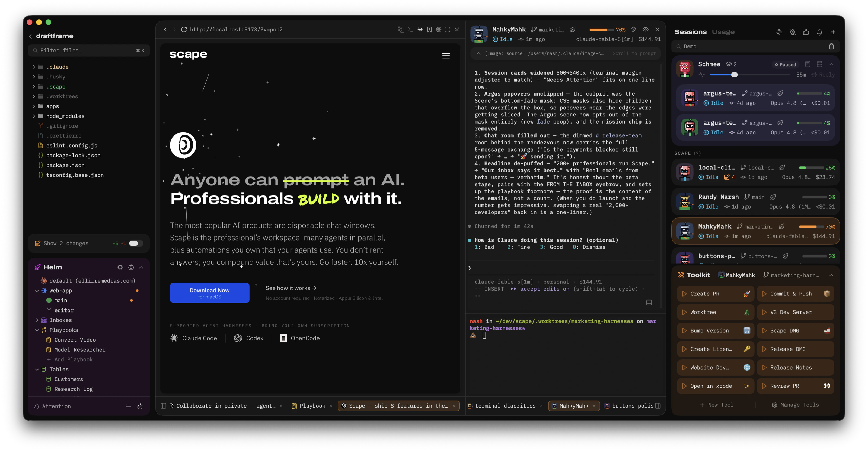Viewport: 868px width, 451px height.
Task: Toggle the sidebar panel icon at bottom-left of tabs
Action: coord(163,406)
